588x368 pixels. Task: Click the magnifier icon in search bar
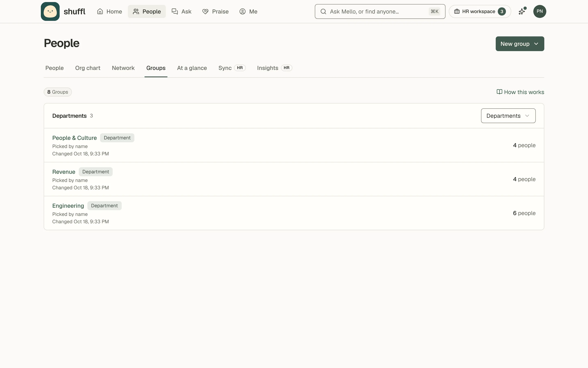[x=323, y=11]
